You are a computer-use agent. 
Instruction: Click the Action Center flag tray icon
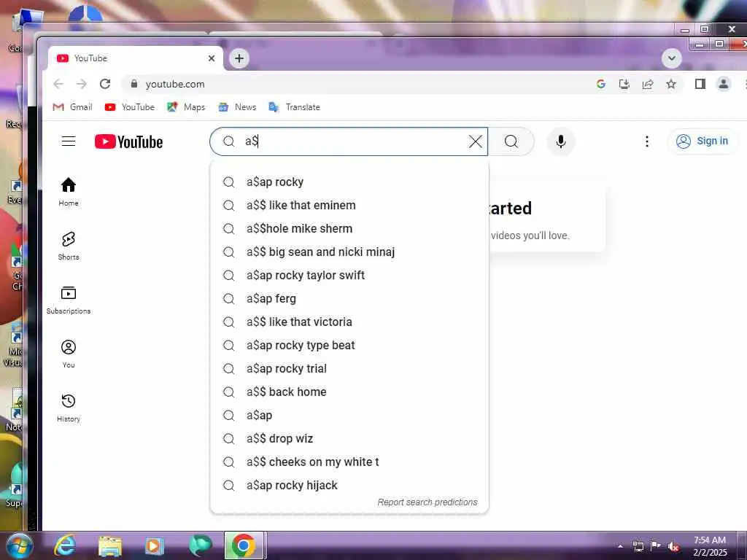coord(656,546)
